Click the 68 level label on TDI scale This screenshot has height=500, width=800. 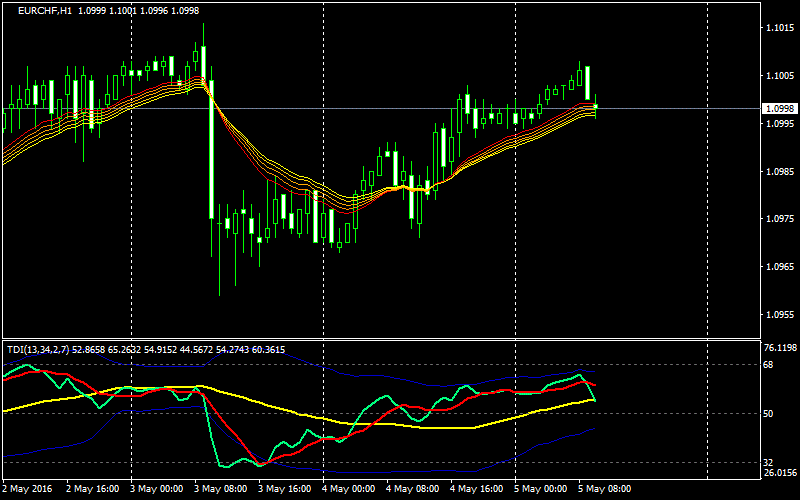tap(768, 364)
